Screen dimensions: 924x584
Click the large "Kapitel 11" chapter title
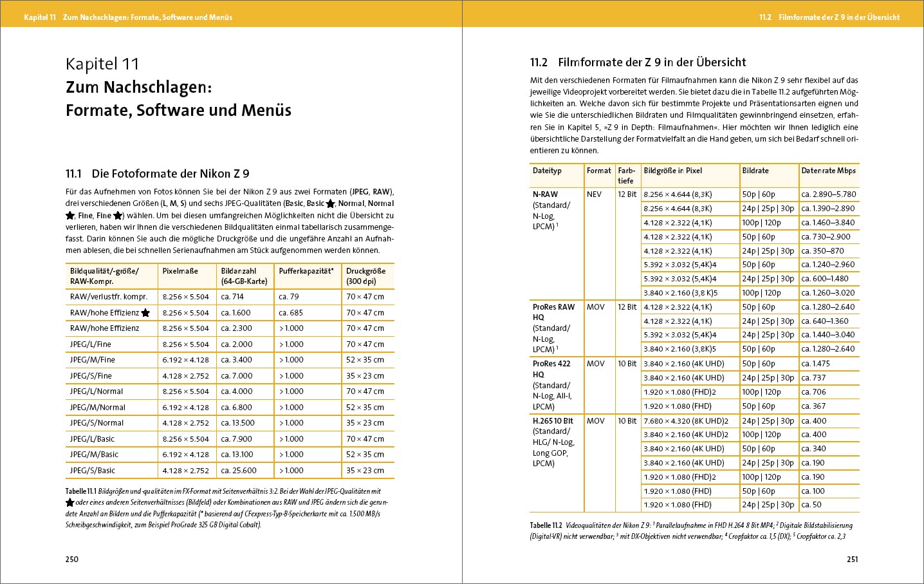(102, 64)
